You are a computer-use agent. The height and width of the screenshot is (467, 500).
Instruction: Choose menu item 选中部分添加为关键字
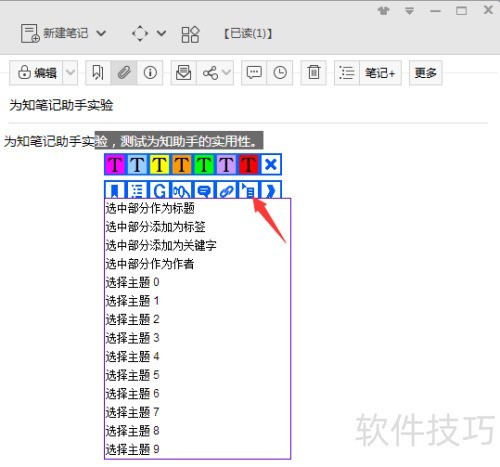(x=197, y=245)
